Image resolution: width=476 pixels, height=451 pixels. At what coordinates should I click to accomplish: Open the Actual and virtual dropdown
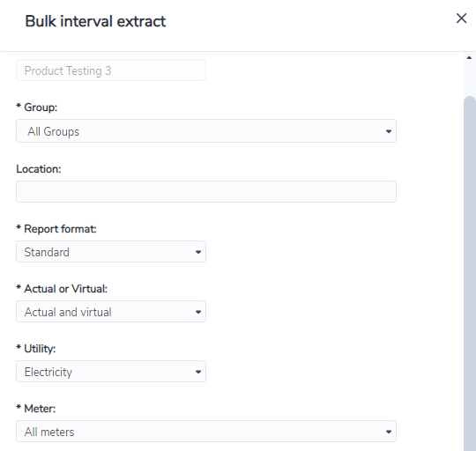(111, 312)
